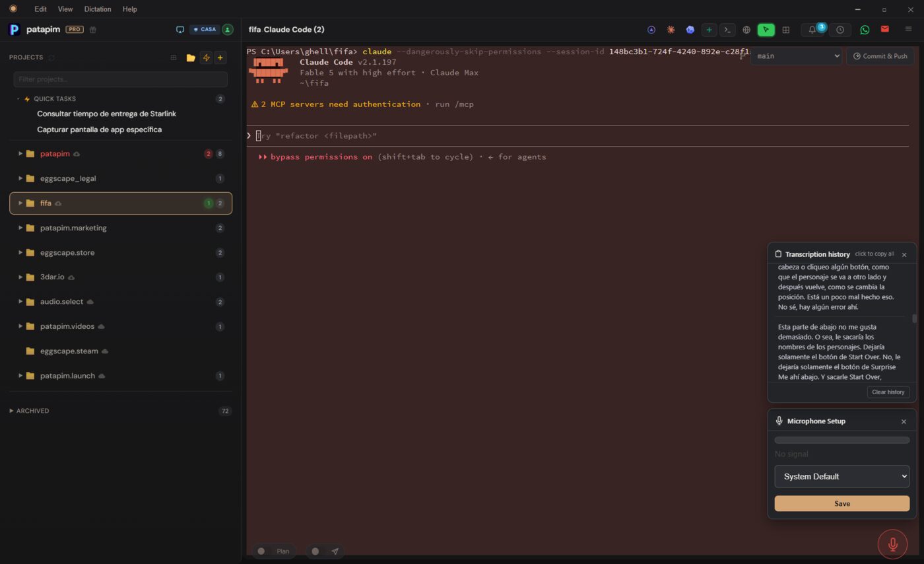The width and height of the screenshot is (924, 564).
Task: Expand the eggscape.store project
Action: (20, 253)
